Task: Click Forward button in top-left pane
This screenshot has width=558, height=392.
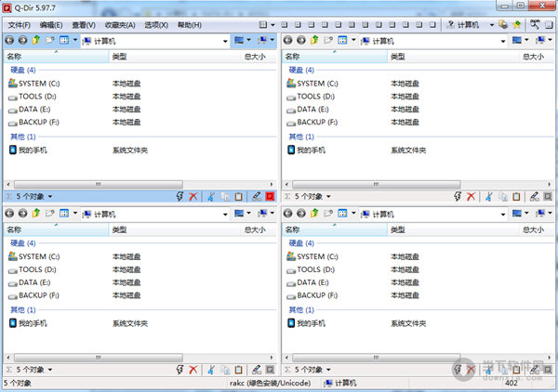Action: point(22,41)
